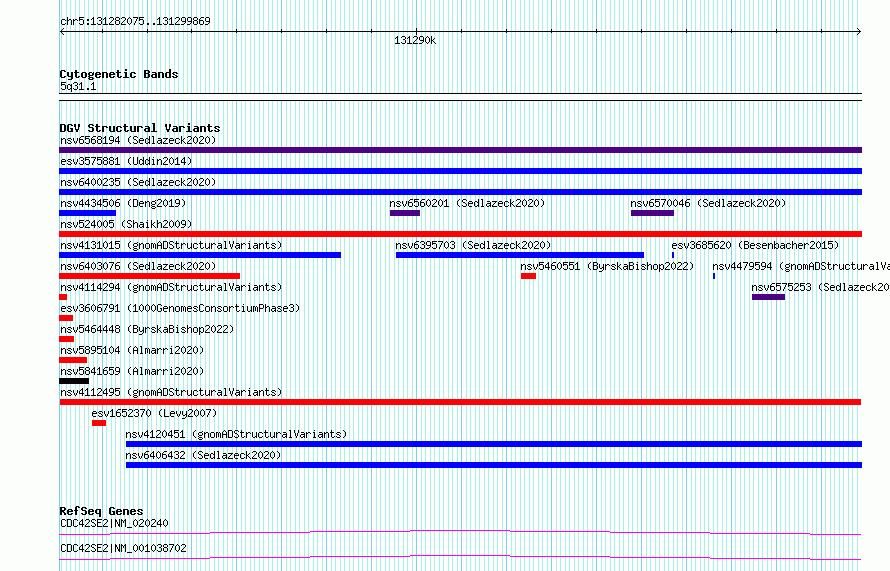
Task: Click the purple bar under nsv6575253
Action: pyautogui.click(x=769, y=297)
